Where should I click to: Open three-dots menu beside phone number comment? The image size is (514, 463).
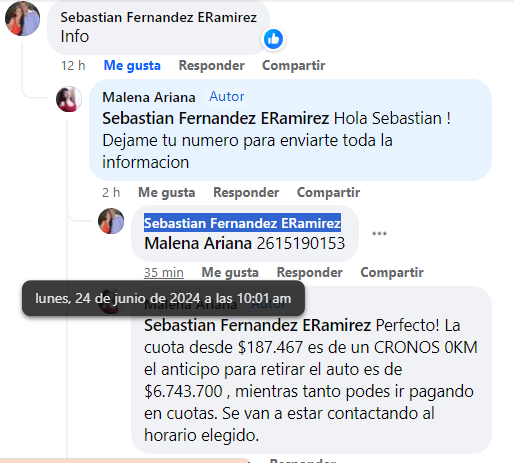(379, 233)
